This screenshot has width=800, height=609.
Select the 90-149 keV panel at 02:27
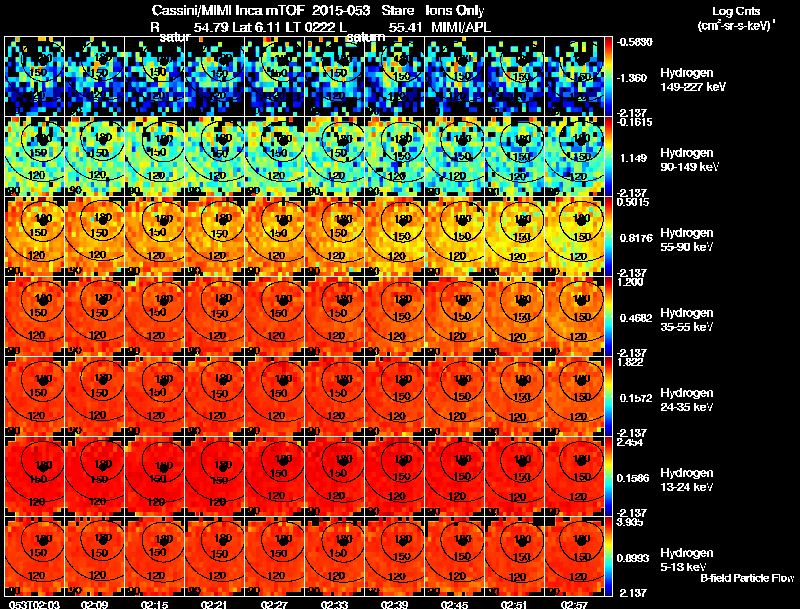pyautogui.click(x=274, y=156)
